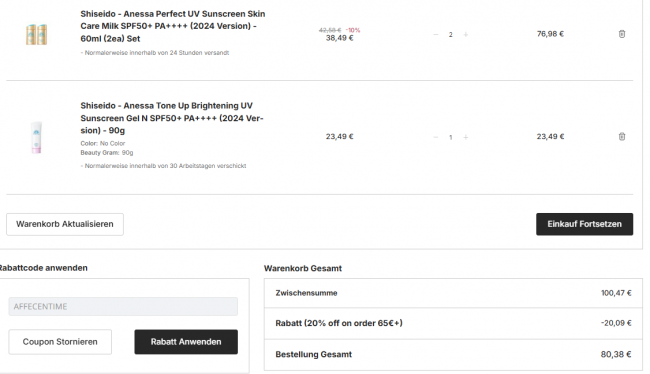Select quantity field showing 1
The image size is (650, 374).
(x=451, y=137)
